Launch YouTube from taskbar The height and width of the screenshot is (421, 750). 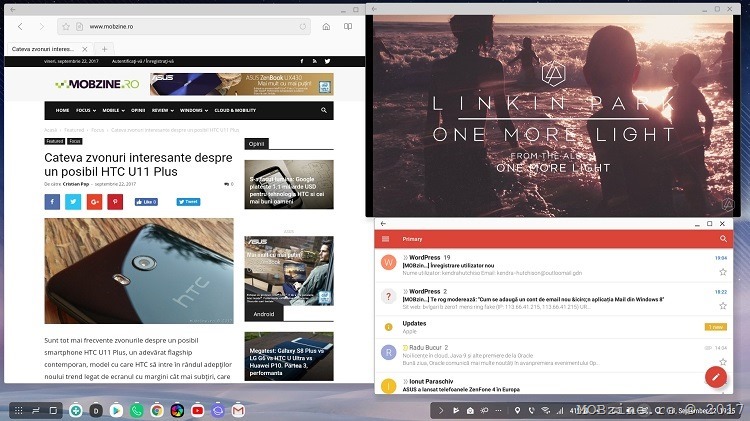point(197,410)
